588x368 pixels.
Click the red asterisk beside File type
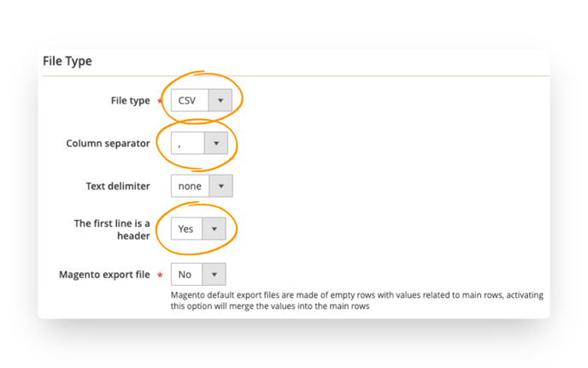coord(160,101)
